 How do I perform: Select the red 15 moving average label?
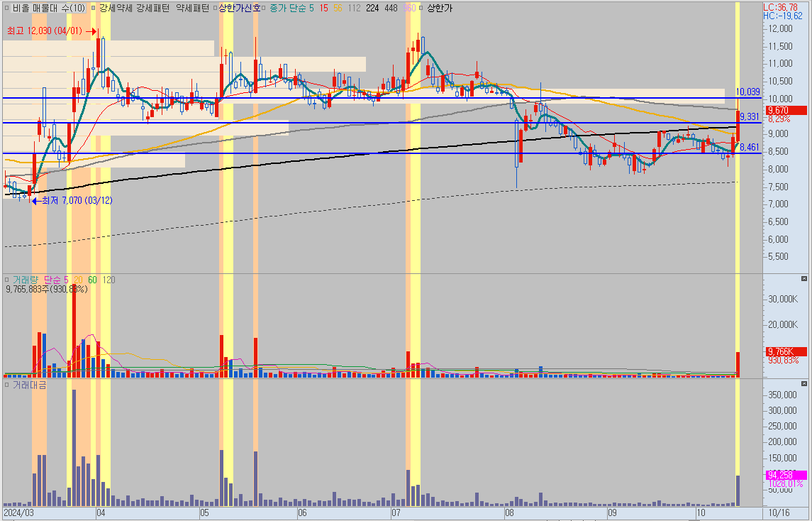[x=323, y=9]
